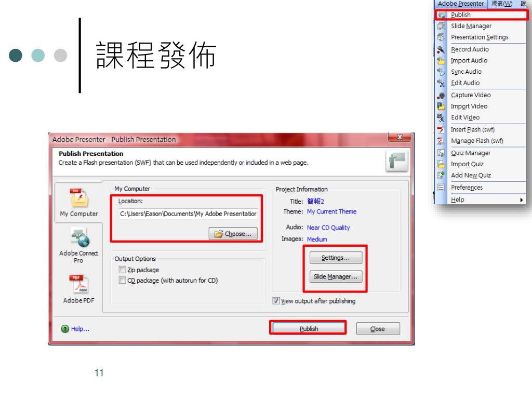Screen dimensions: 532x399
Task: Click the Record Audio microphone icon
Action: coord(441,49)
